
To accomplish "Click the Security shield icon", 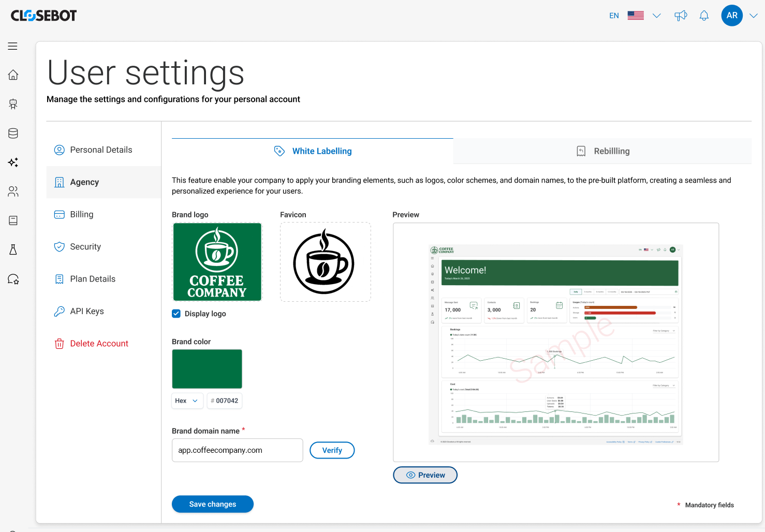I will pos(60,247).
